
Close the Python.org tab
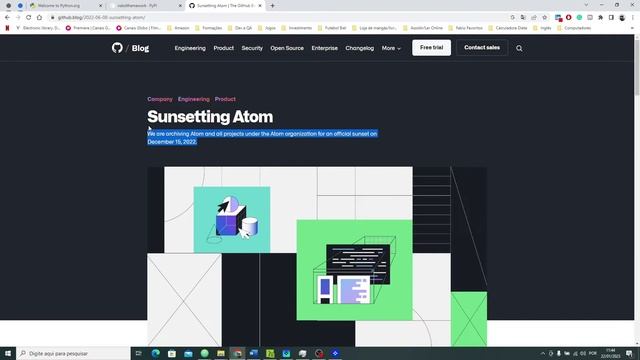pos(101,6)
